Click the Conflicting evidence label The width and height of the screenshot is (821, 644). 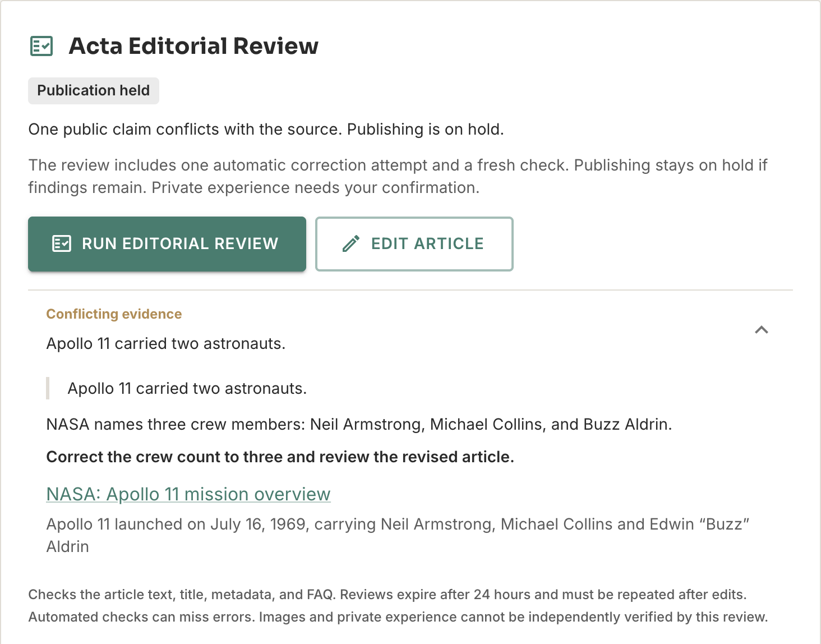point(114,314)
